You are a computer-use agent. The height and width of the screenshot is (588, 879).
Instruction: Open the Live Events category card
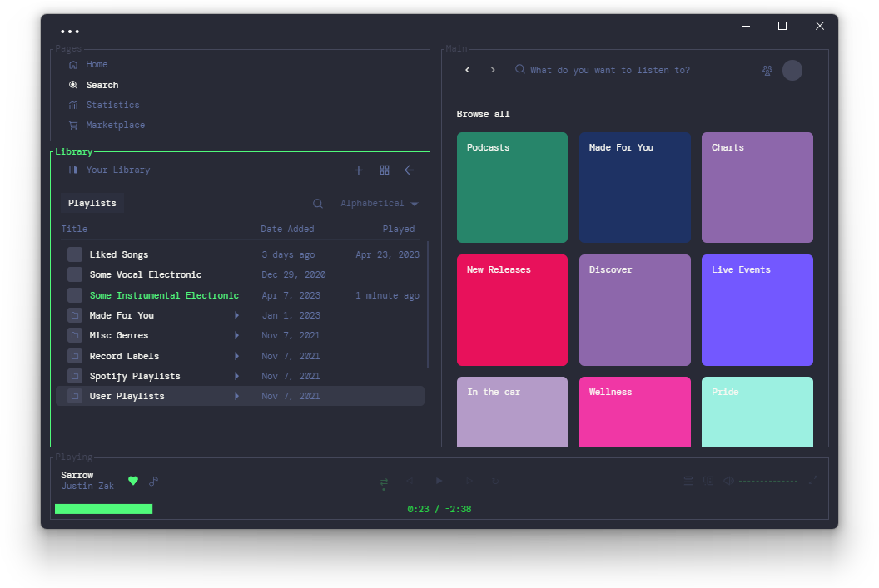click(x=757, y=310)
